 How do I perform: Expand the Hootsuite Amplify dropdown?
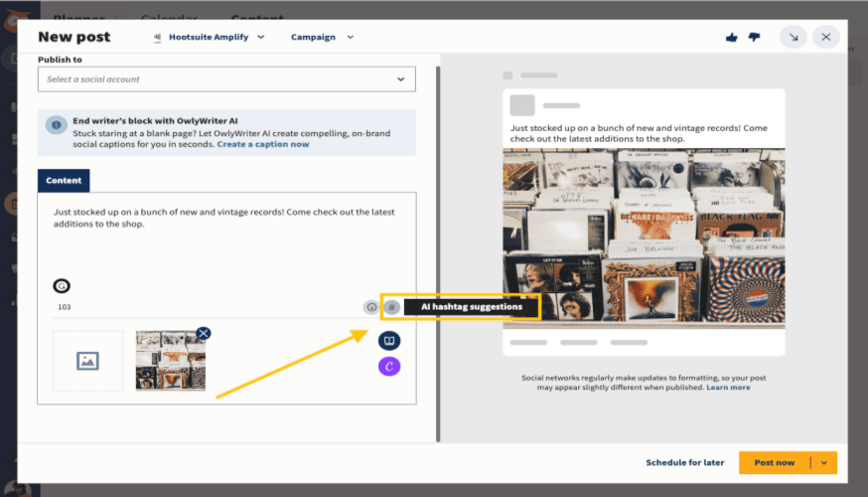(211, 37)
